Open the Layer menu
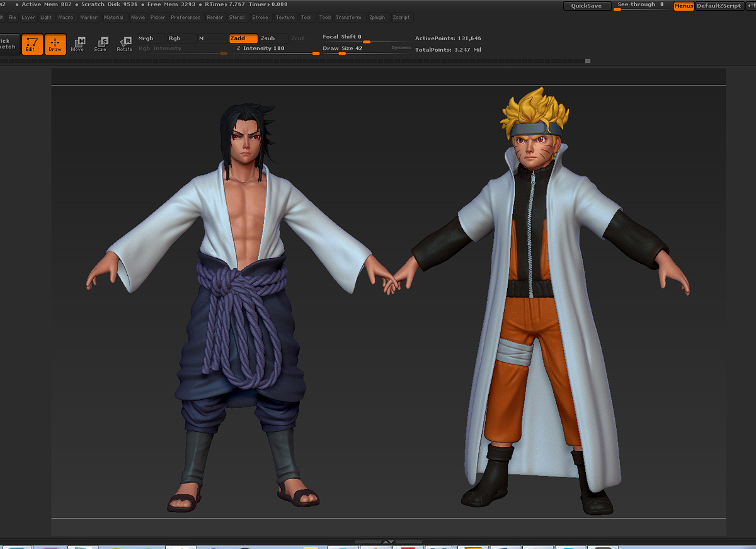The height and width of the screenshot is (549, 756). [x=28, y=18]
